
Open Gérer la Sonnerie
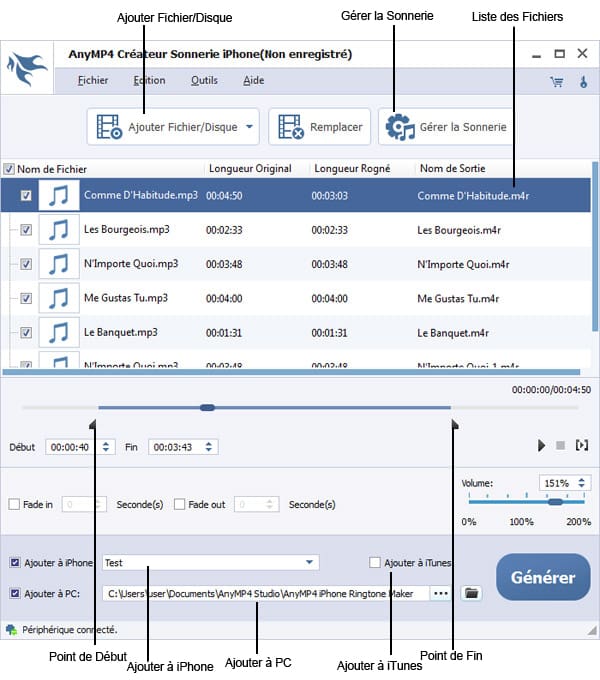pyautogui.click(x=445, y=127)
